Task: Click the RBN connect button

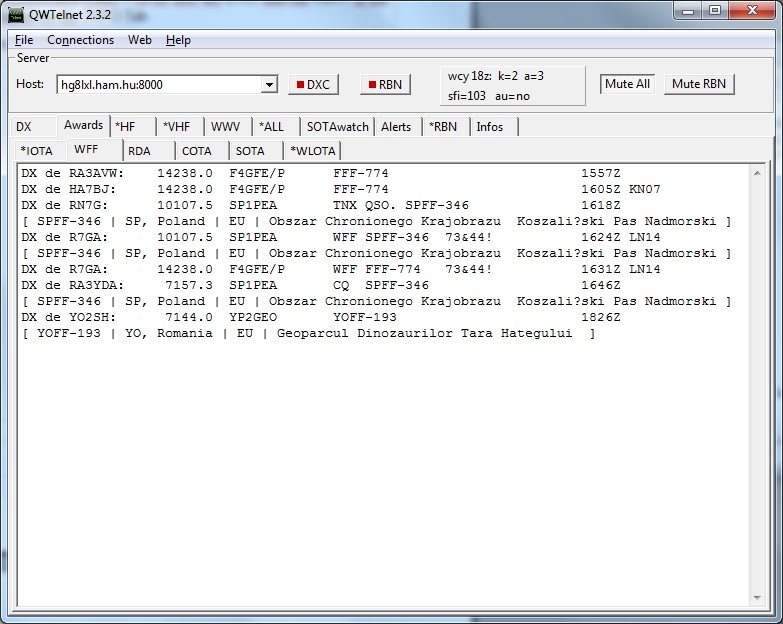Action: click(x=382, y=85)
